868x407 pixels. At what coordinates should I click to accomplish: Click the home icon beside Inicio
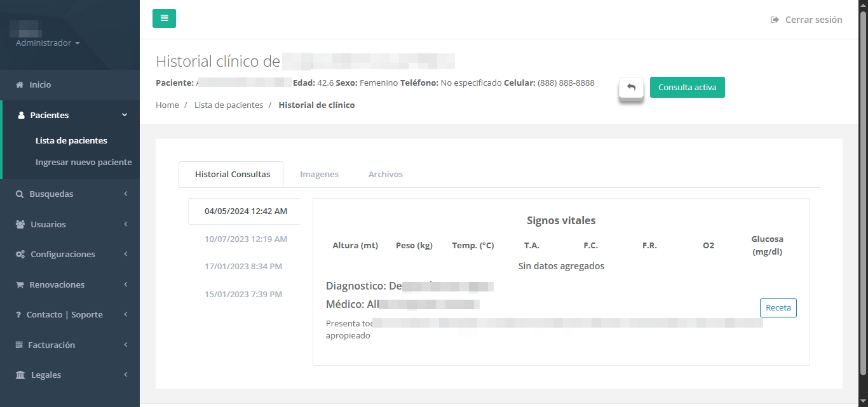coord(20,85)
